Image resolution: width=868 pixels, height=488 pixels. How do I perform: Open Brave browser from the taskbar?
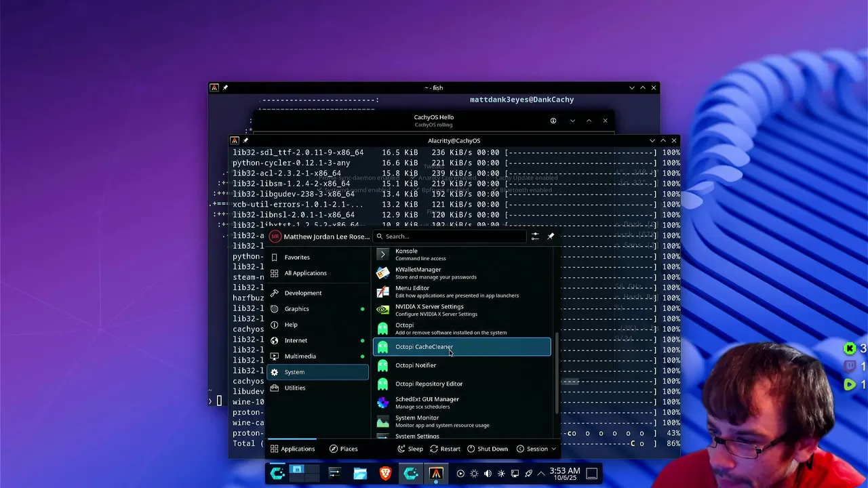pos(385,474)
